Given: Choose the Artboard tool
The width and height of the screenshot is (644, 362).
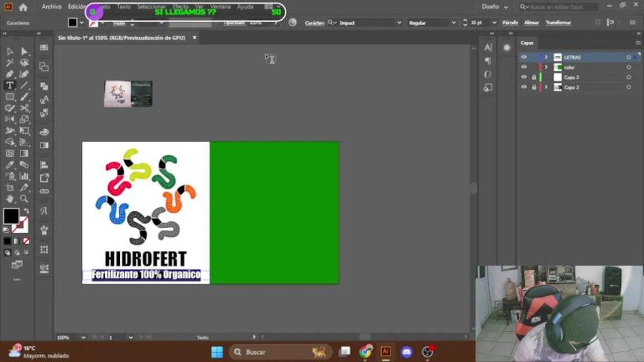Looking at the screenshot, I should tap(10, 188).
